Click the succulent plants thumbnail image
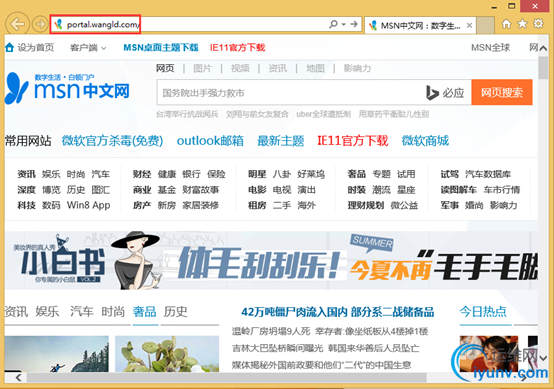This screenshot has height=389, width=554. pos(167,354)
